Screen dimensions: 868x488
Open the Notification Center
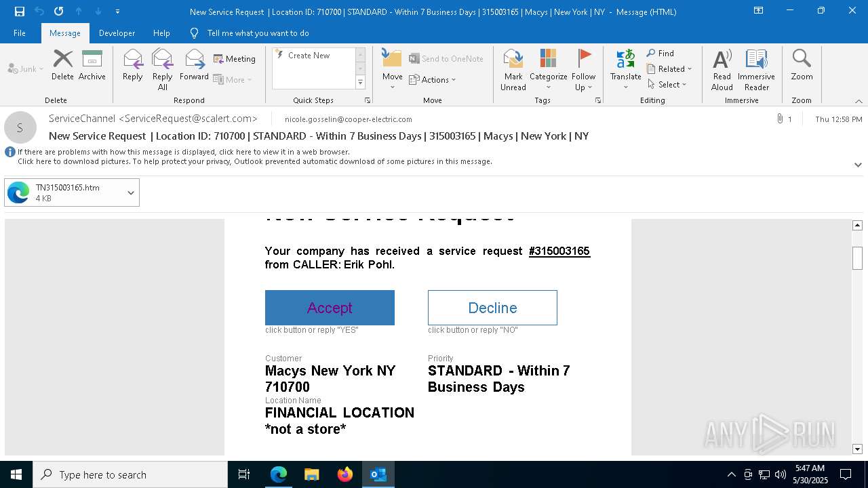pyautogui.click(x=846, y=474)
